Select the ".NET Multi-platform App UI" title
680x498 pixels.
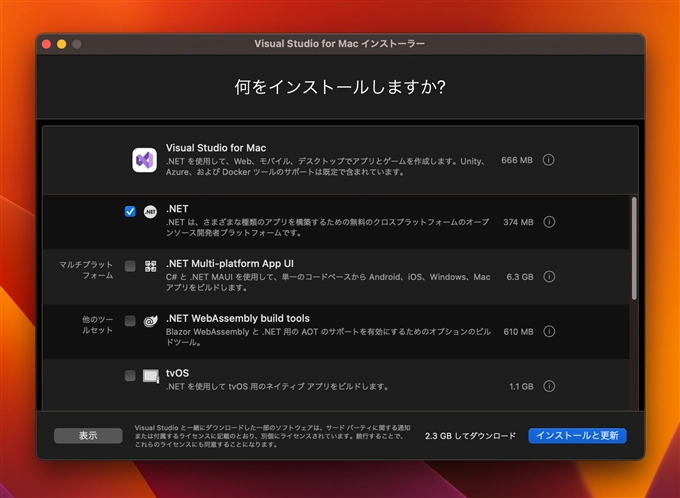tap(230, 264)
